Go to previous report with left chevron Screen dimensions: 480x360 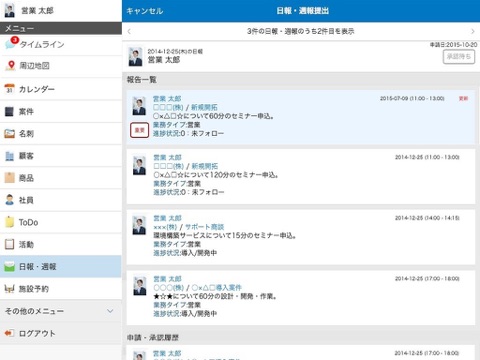129,31
